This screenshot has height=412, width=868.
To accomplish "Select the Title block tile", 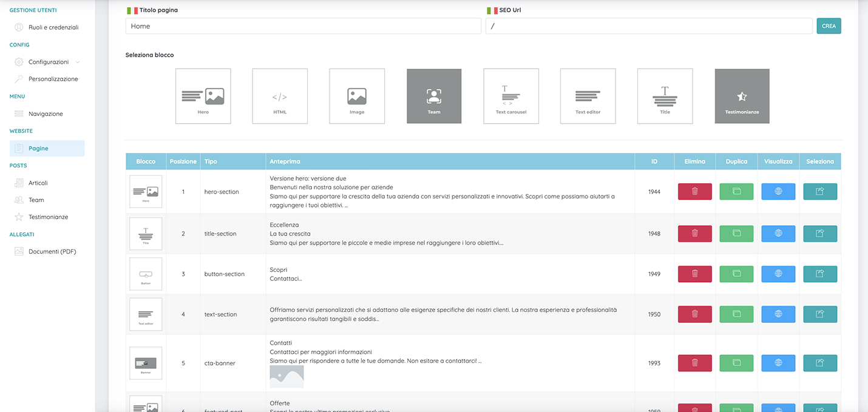I will coord(665,96).
